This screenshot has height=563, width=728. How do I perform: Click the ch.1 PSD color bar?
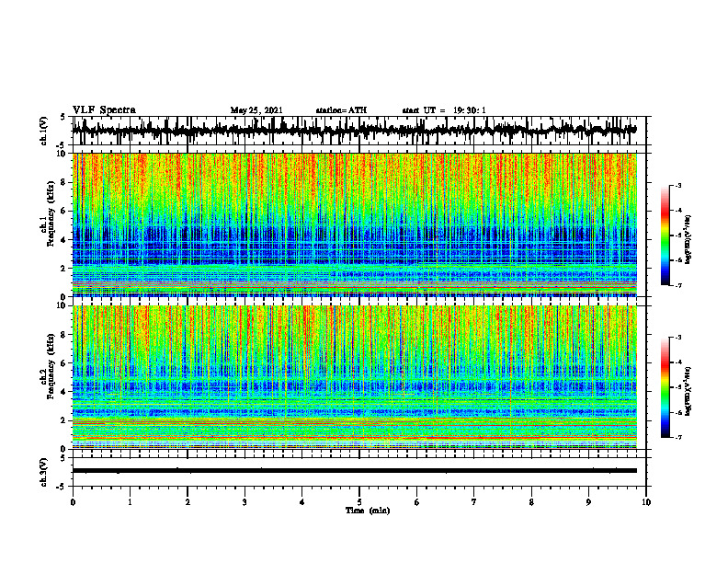pos(665,236)
